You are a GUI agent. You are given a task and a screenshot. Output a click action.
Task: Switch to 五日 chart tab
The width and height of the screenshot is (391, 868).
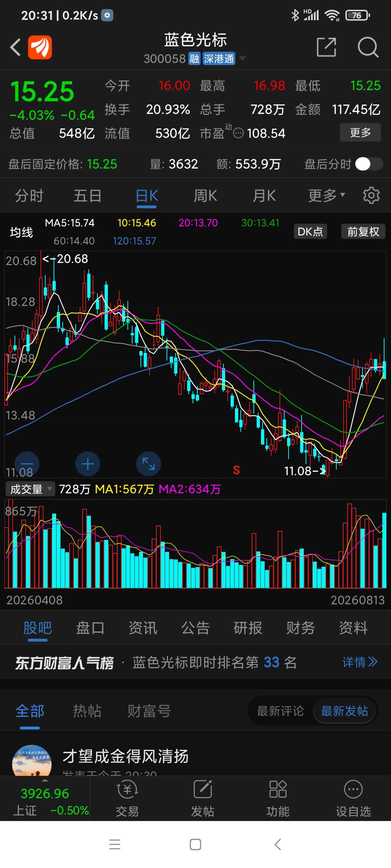click(x=88, y=196)
